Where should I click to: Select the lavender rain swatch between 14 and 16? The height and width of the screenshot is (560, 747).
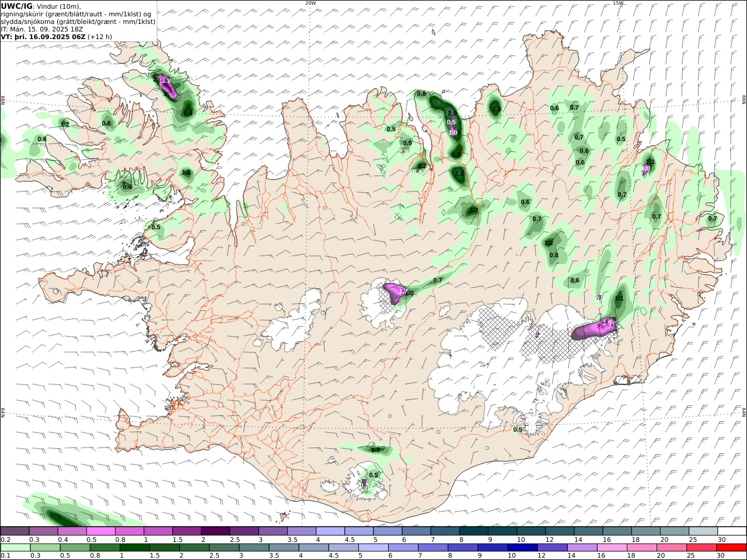[x=582, y=548]
